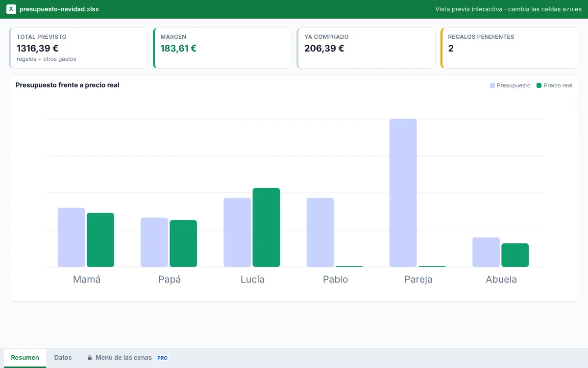Image resolution: width=588 pixels, height=368 pixels.
Task: Click the file name presupuesto-navidad.xlsx
Action: click(x=59, y=9)
